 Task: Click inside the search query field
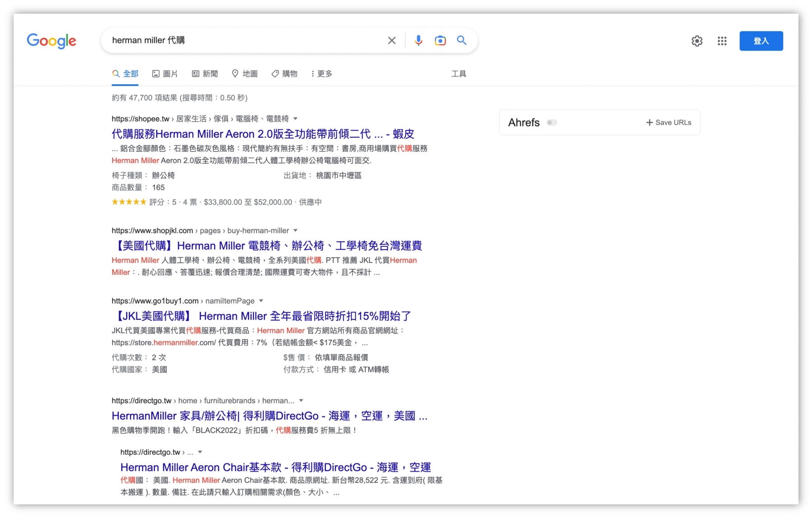pyautogui.click(x=248, y=40)
